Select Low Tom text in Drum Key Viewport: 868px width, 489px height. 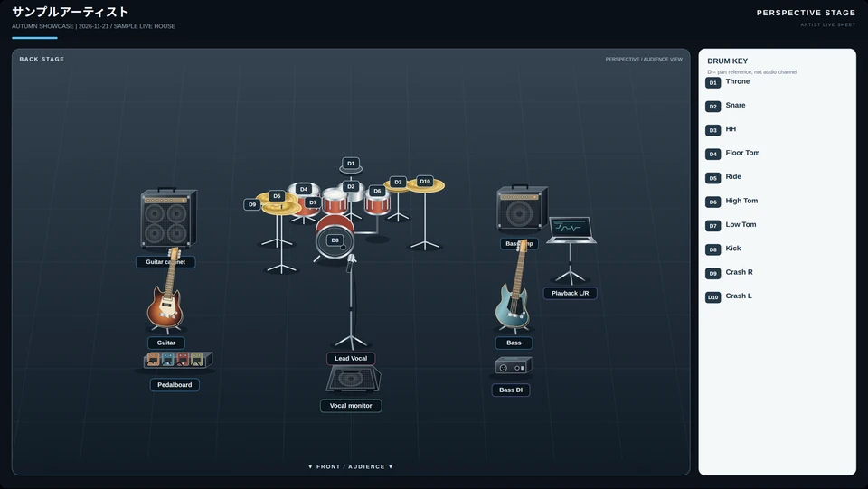pos(741,224)
